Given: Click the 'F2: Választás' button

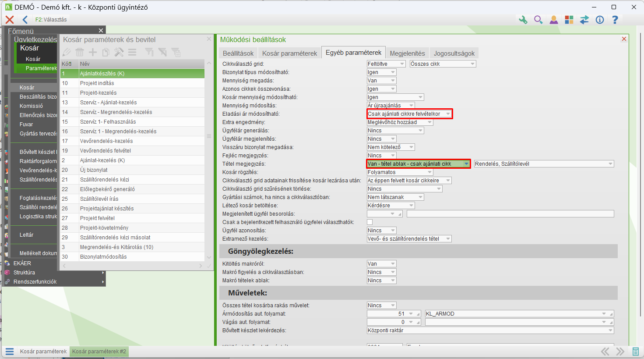Looking at the screenshot, I should tap(51, 20).
